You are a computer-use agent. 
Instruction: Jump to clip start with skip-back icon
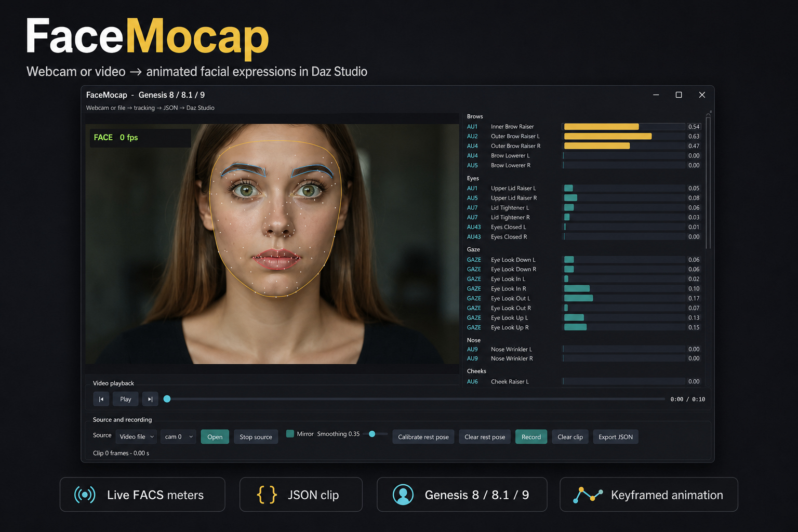coord(101,399)
